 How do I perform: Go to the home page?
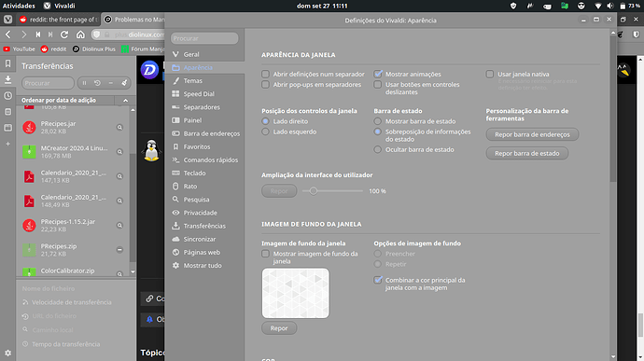tap(80, 35)
